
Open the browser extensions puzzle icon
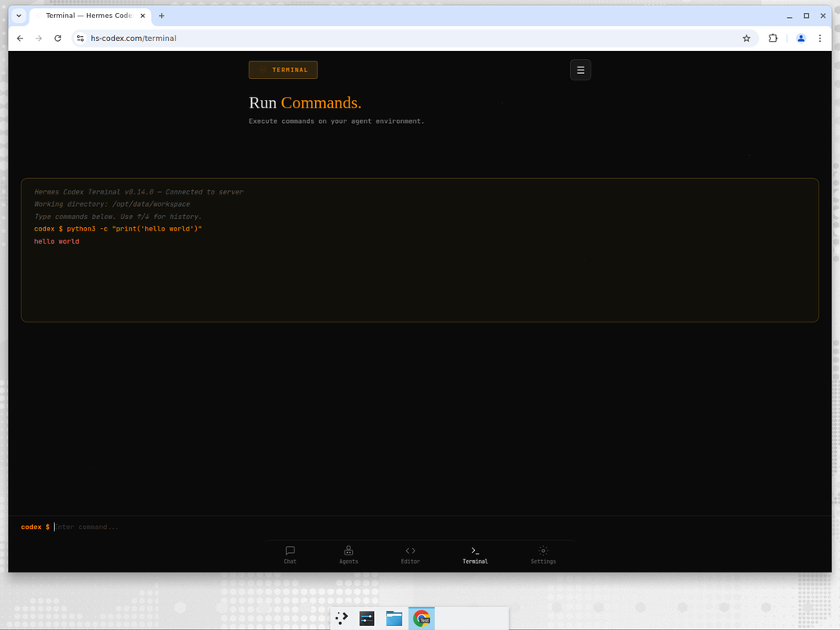(x=773, y=38)
